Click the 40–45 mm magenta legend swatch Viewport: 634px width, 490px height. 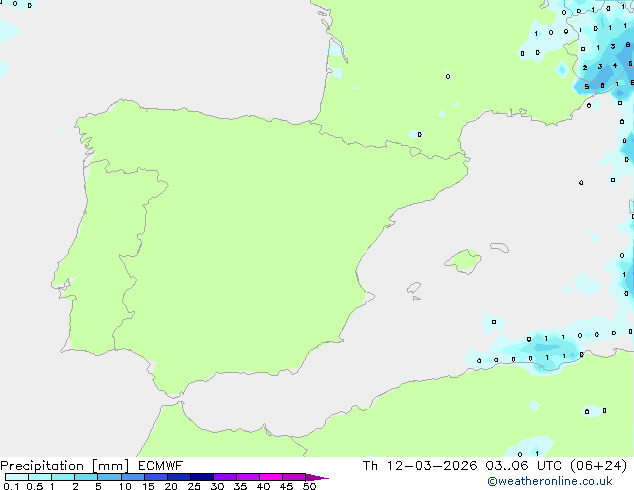click(271, 477)
